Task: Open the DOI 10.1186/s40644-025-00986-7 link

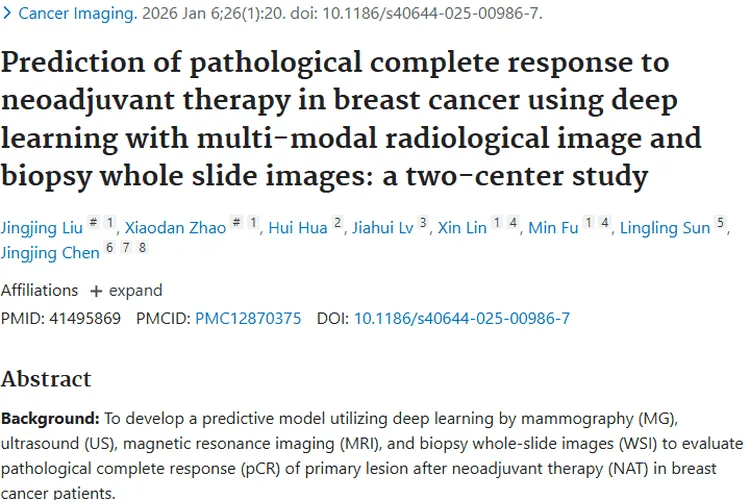Action: click(462, 318)
